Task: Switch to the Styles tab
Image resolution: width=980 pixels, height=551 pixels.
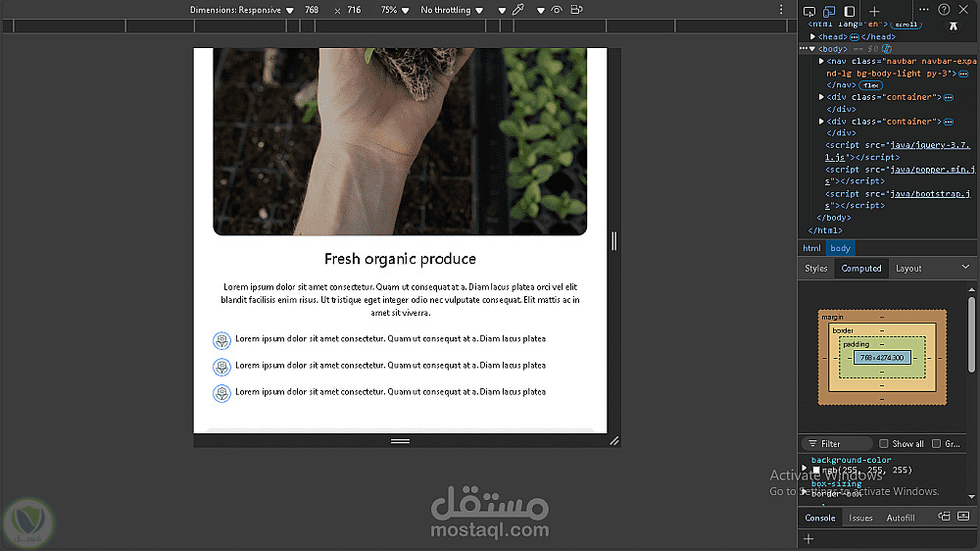Action: click(x=815, y=269)
